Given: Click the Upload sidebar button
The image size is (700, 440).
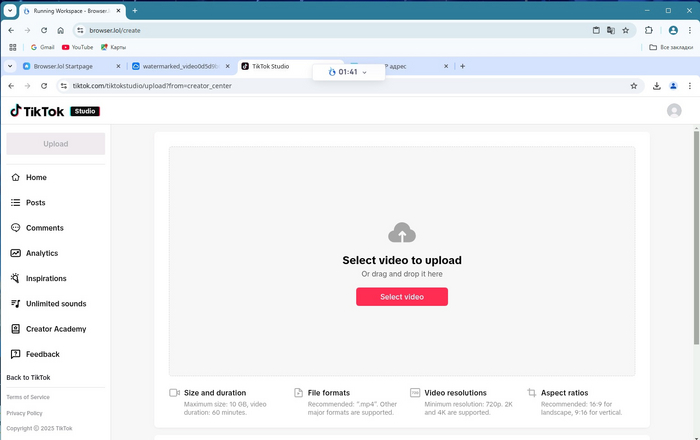Looking at the screenshot, I should [x=56, y=144].
